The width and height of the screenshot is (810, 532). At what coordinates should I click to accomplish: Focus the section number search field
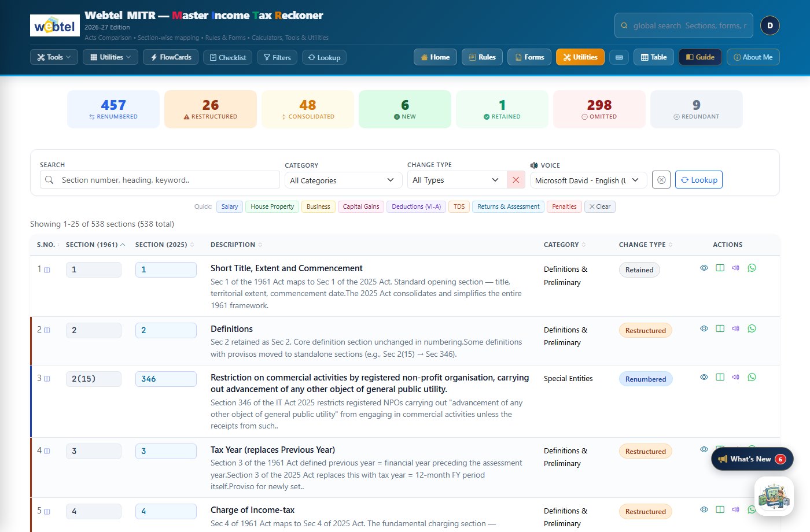point(160,180)
